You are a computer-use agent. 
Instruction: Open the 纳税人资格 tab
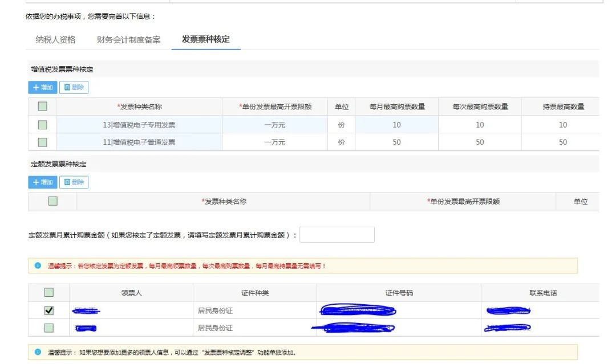pyautogui.click(x=55, y=40)
